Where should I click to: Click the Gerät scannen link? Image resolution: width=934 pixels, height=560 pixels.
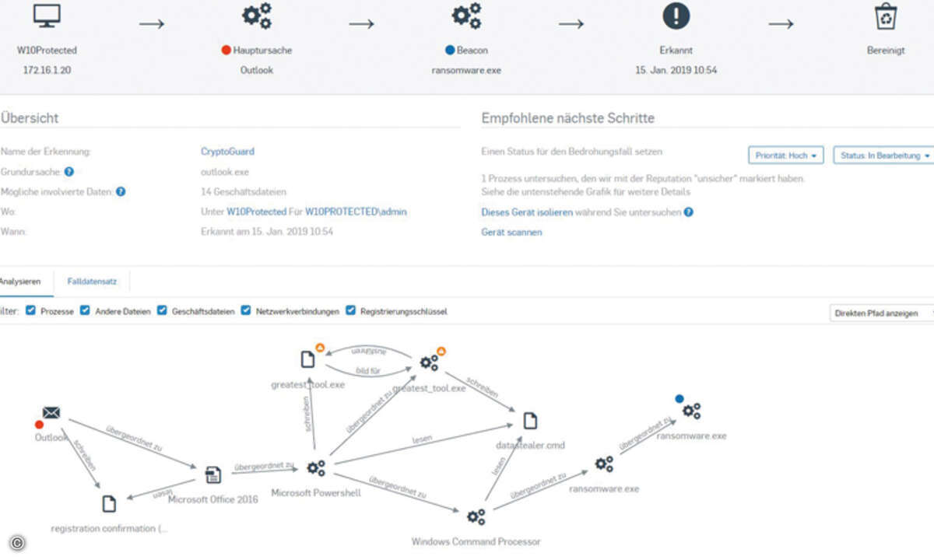(x=511, y=232)
